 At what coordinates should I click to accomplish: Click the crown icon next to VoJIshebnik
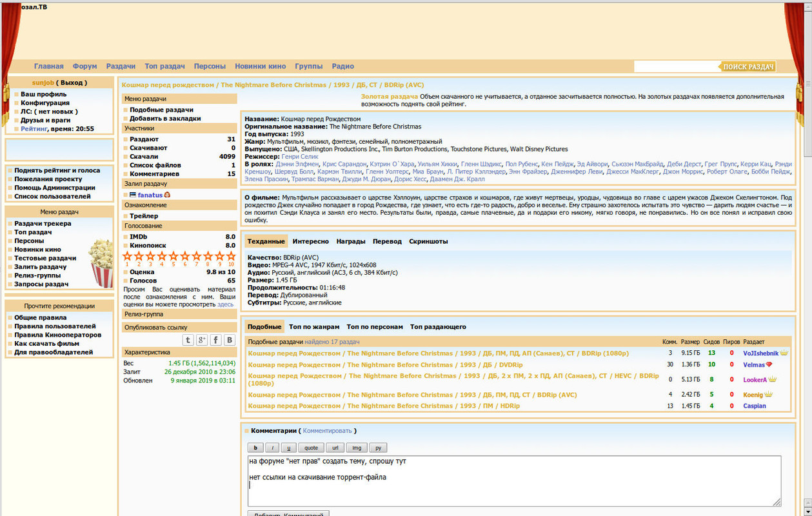[x=784, y=353]
